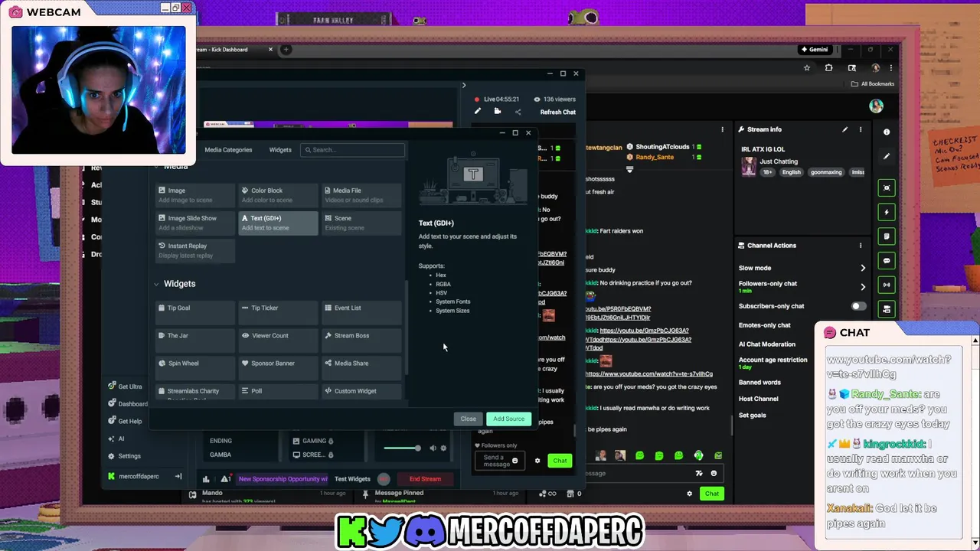This screenshot has height=551, width=980.
Task: Select the Image Slide Show source
Action: [194, 223]
